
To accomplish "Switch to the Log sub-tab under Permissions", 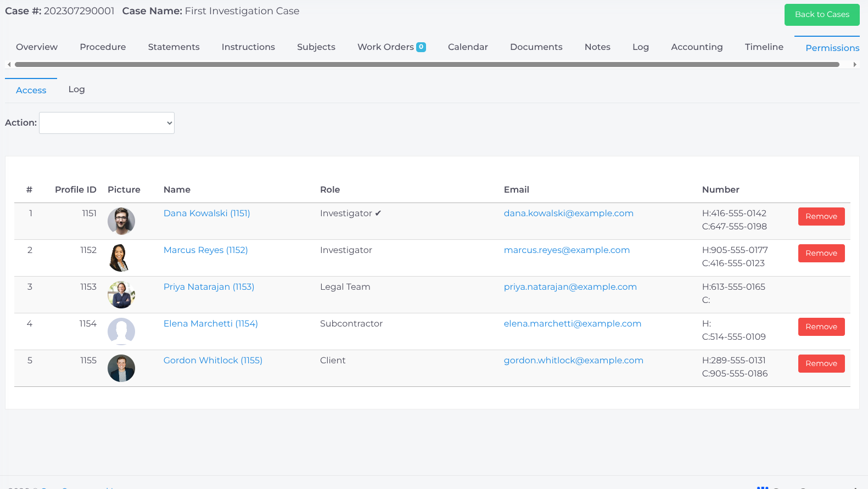I will pos(77,89).
